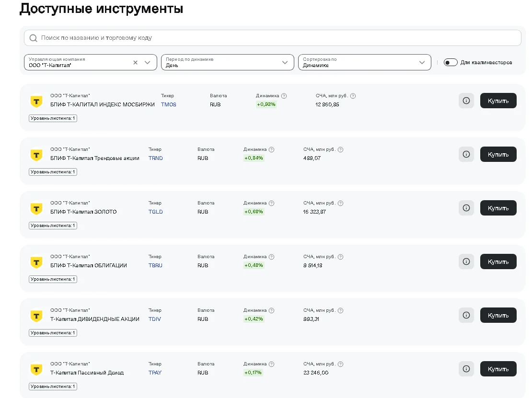Click СЧА value 16 323,87
Screen dimensions: 532x398
(314, 212)
